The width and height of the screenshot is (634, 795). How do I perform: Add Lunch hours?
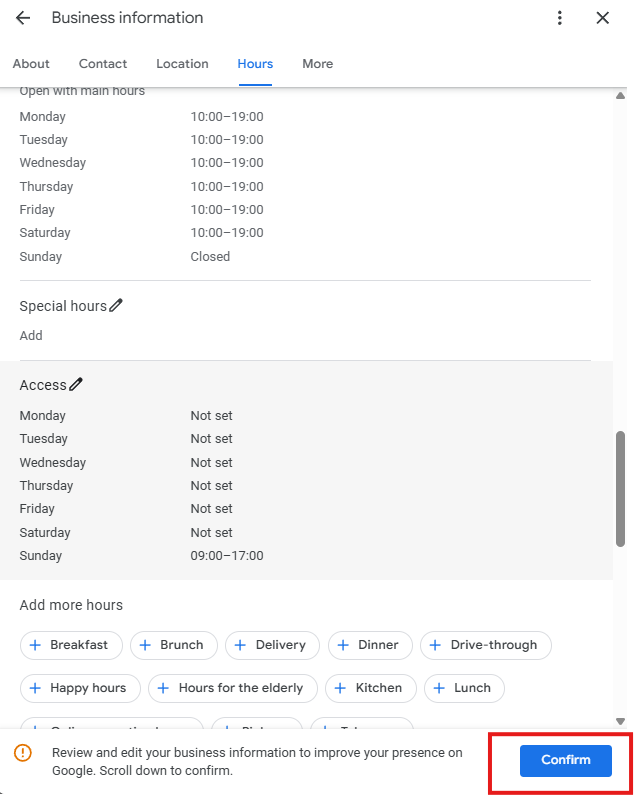click(x=464, y=688)
